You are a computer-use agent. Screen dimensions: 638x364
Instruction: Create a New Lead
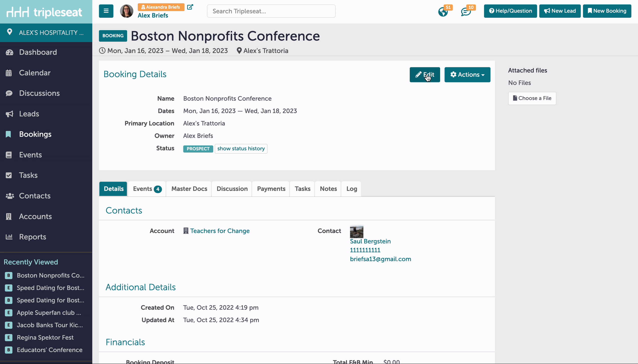560,11
